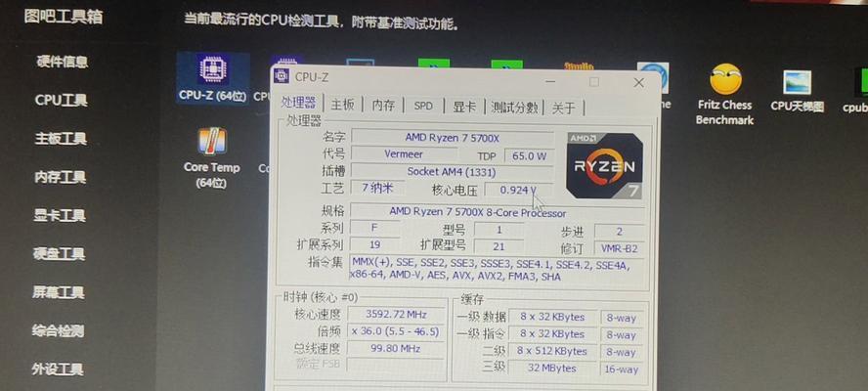
Task: Open the 屏幕工具 sidebar category
Action: 58,292
